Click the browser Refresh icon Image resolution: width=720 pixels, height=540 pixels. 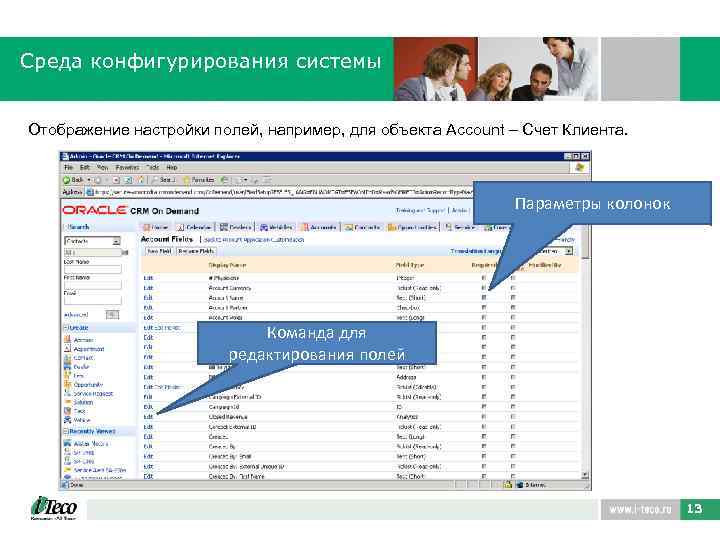pos(129,180)
